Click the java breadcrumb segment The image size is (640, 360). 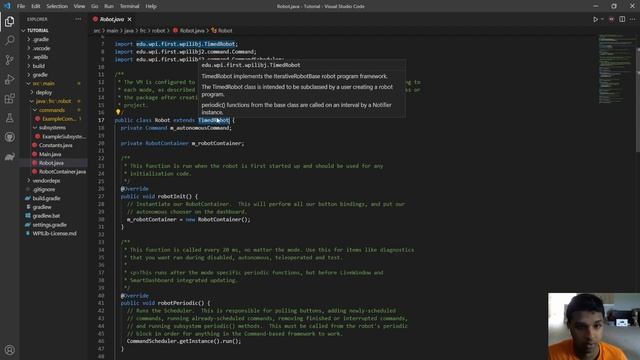pos(129,31)
